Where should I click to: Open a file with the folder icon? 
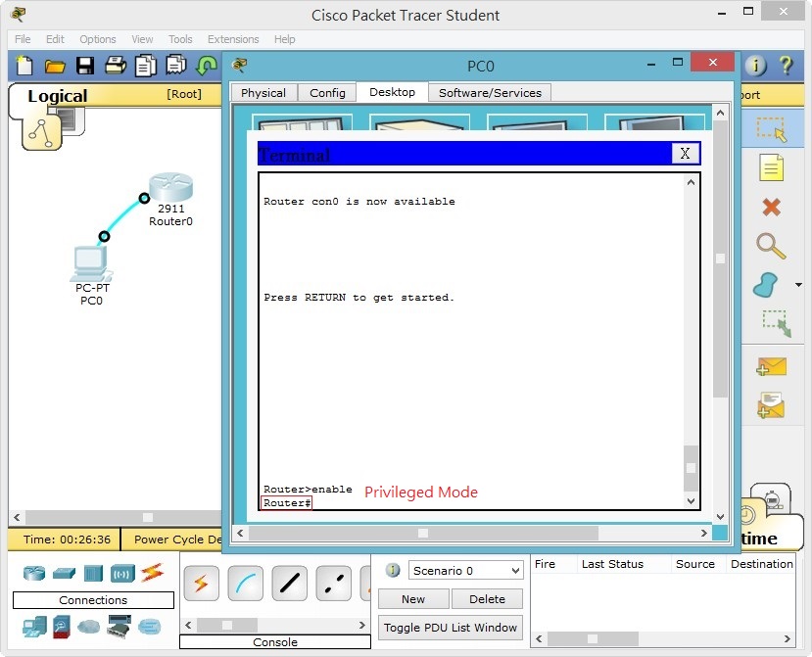coord(55,67)
